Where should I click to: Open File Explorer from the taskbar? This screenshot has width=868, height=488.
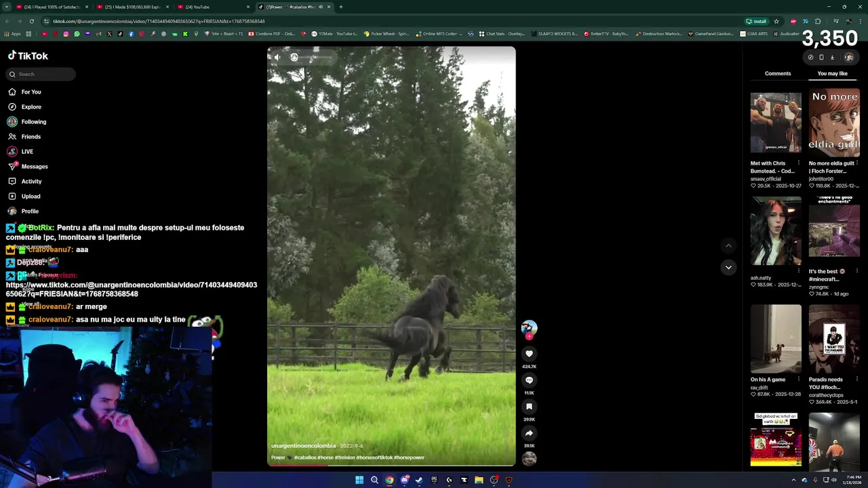pyautogui.click(x=479, y=480)
